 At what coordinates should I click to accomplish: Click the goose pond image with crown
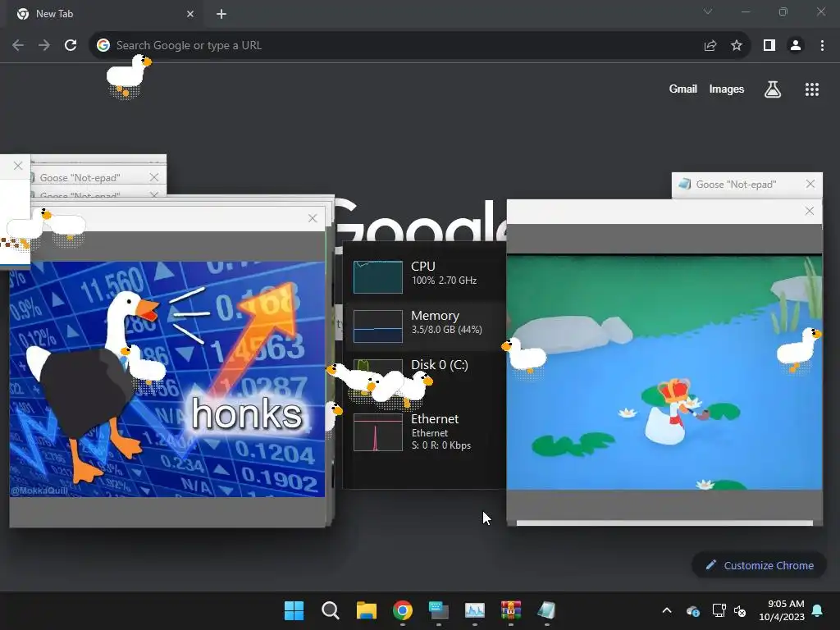pyautogui.click(x=664, y=372)
